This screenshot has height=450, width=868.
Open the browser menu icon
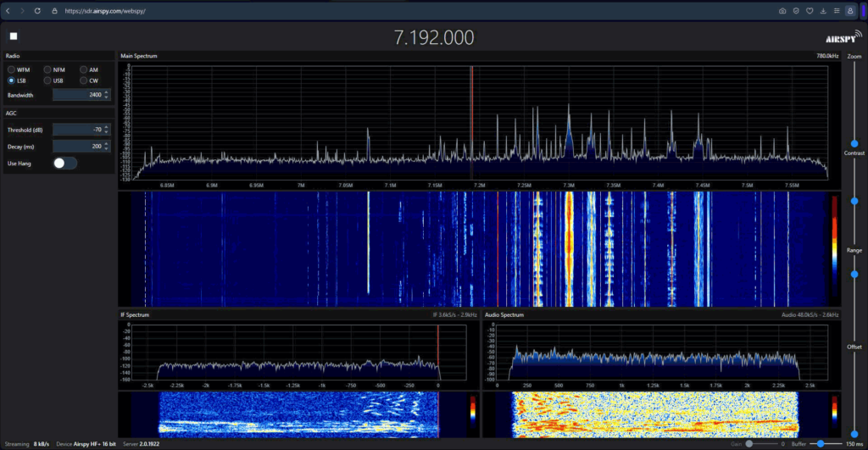point(837,10)
